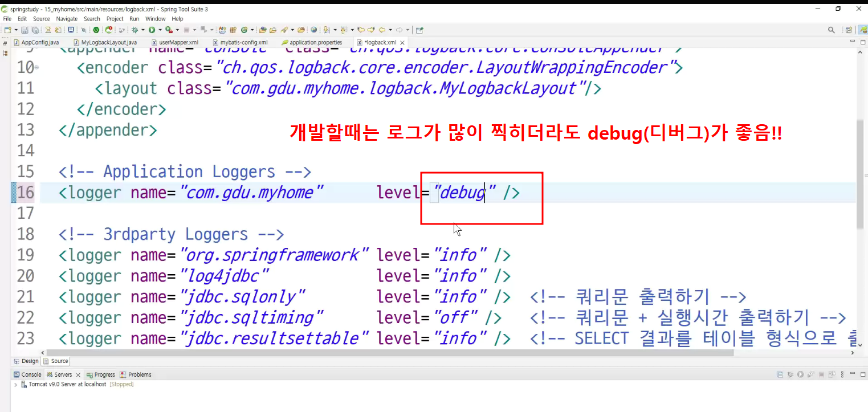The image size is (868, 412).
Task: Open the Source menu
Action: pos(42,19)
